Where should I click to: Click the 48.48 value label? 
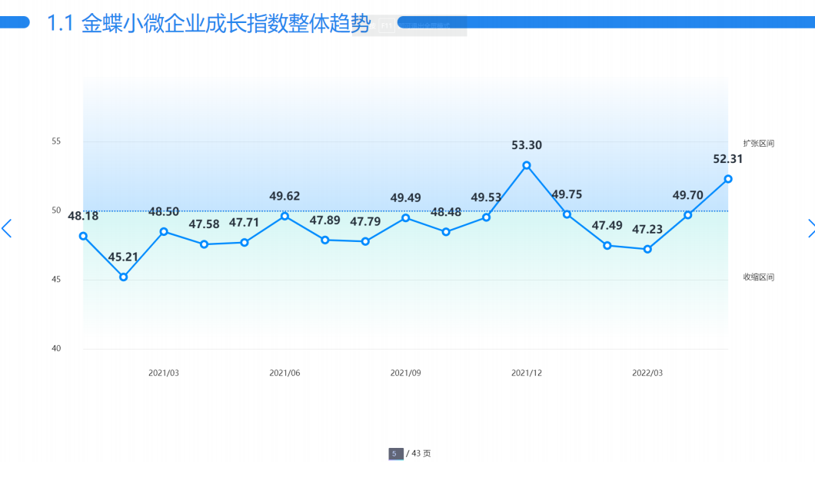(x=446, y=212)
